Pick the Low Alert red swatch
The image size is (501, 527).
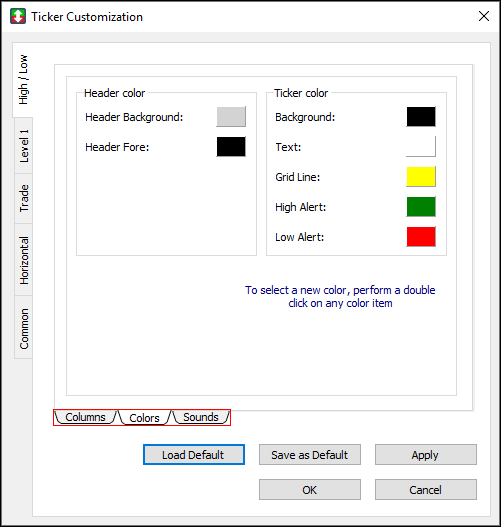pos(421,237)
